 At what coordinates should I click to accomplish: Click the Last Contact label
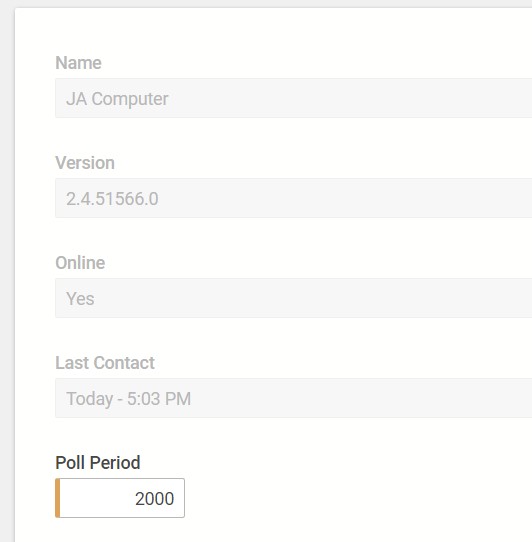pyautogui.click(x=105, y=363)
